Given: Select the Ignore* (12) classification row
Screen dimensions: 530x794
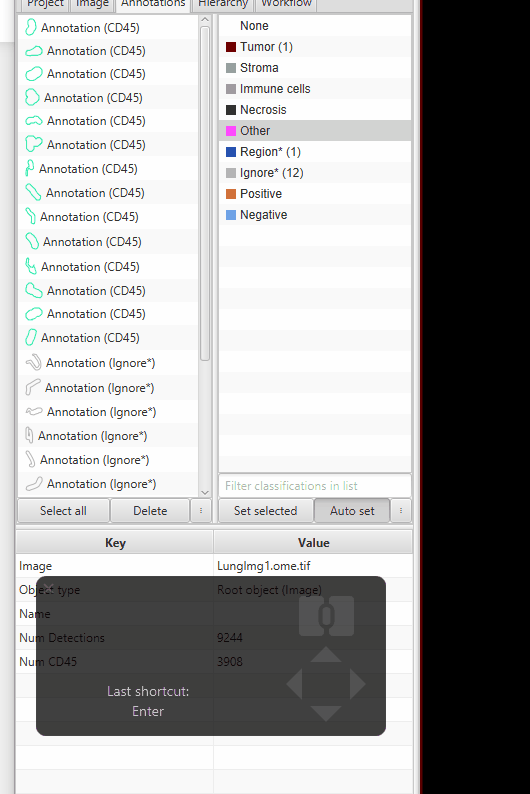Looking at the screenshot, I should point(315,173).
